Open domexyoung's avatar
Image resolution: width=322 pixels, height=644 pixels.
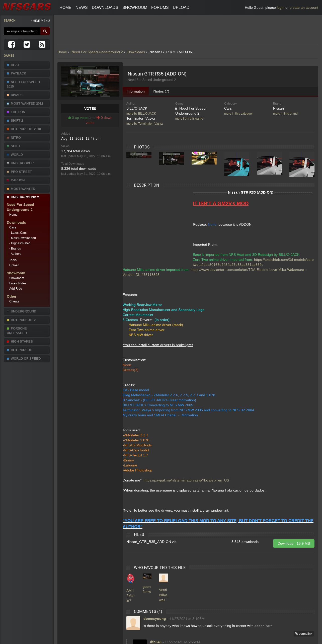point(133,623)
